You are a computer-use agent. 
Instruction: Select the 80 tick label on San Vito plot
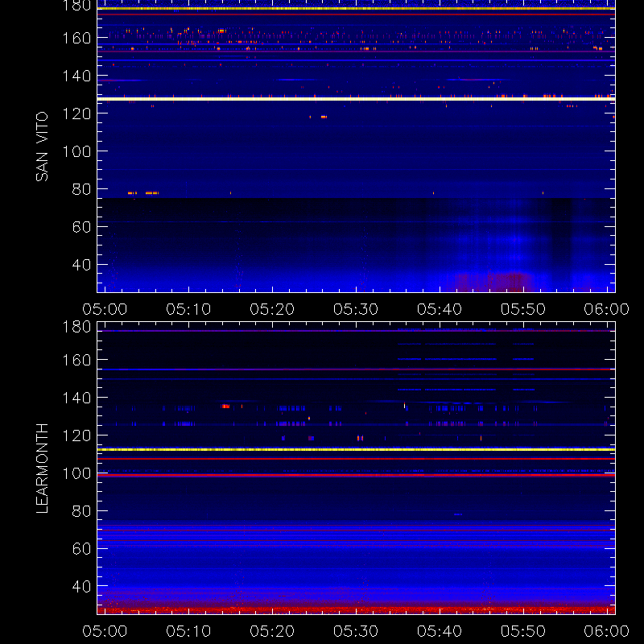pos(81,189)
